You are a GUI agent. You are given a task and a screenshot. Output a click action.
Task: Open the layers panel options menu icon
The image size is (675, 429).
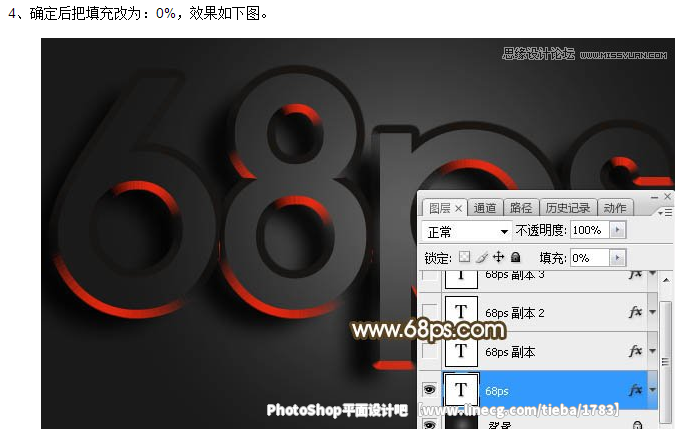pos(665,213)
